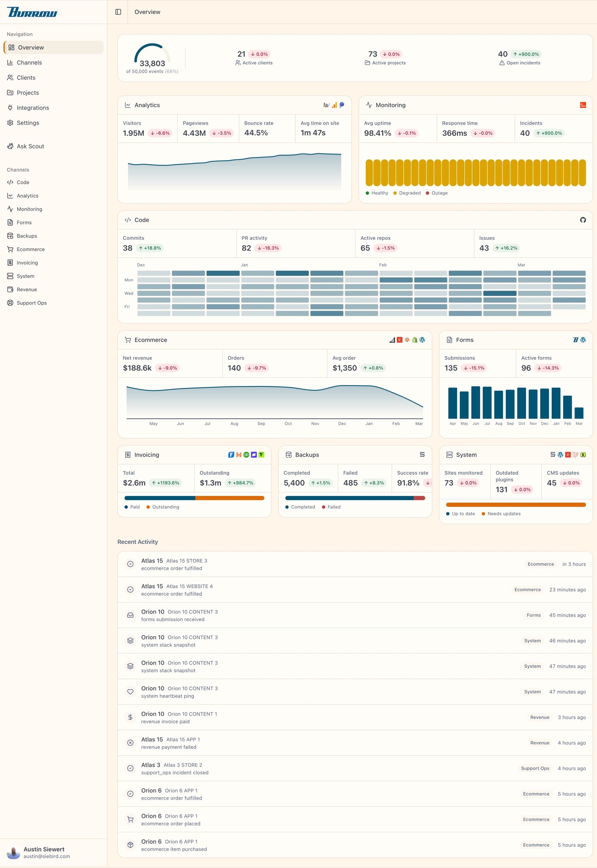Open the Invoicing card heading
597x868 pixels.
point(147,455)
